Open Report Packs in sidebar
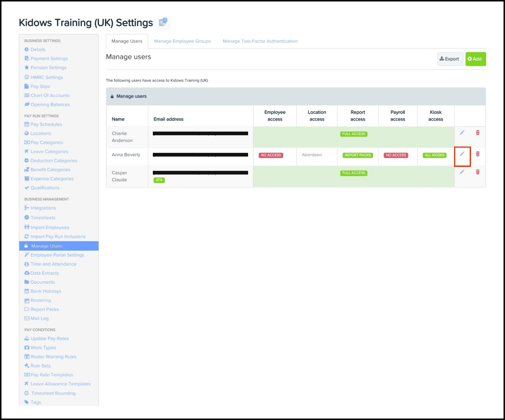Viewport: 505px width, 420px height. [x=45, y=309]
